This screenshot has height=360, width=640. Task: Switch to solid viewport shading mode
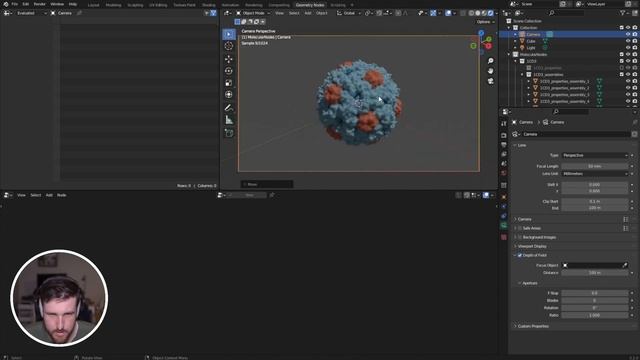tap(478, 13)
